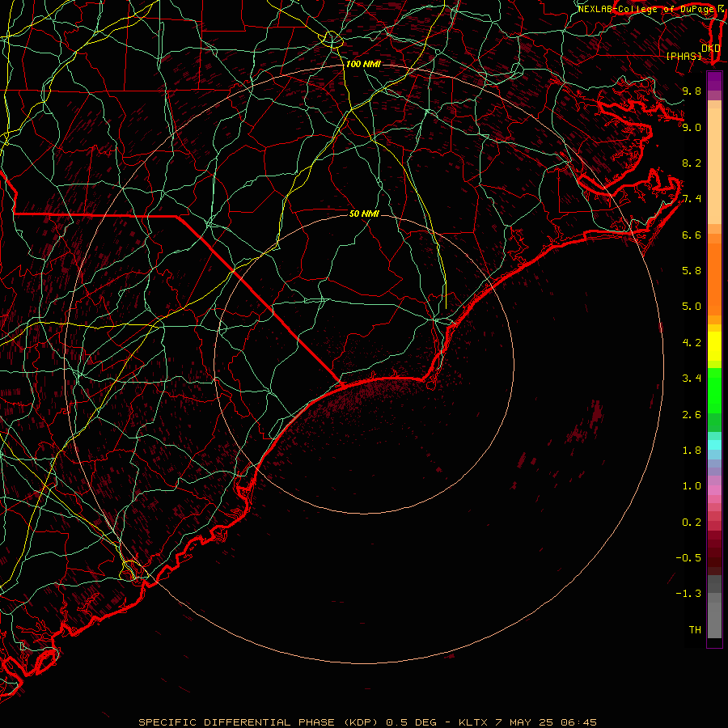This screenshot has width=728, height=728.
Task: Click the 3.4 legend value
Action: 692,379
